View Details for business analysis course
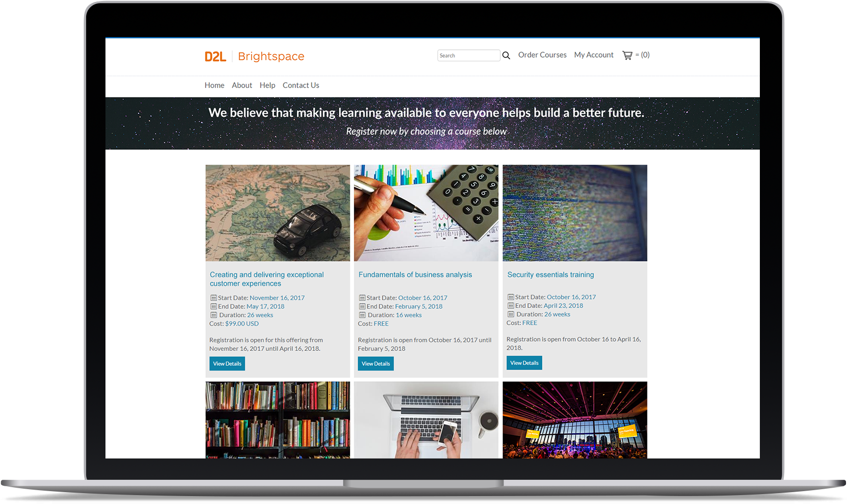 click(x=376, y=364)
